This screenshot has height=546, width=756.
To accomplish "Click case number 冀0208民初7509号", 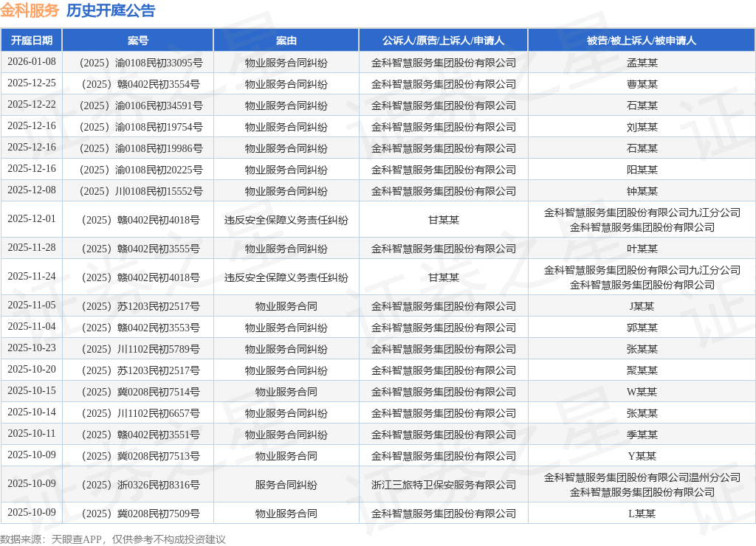I will (141, 514).
